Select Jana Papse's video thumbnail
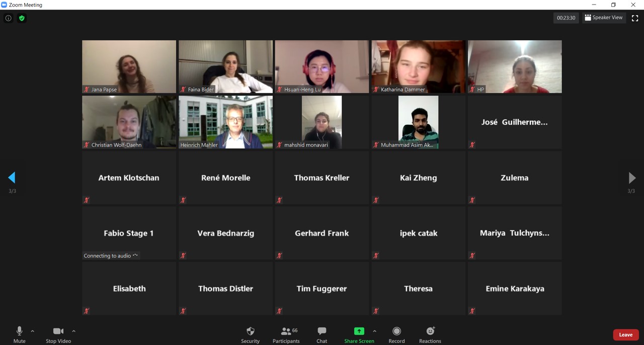This screenshot has width=644, height=345. pyautogui.click(x=129, y=67)
